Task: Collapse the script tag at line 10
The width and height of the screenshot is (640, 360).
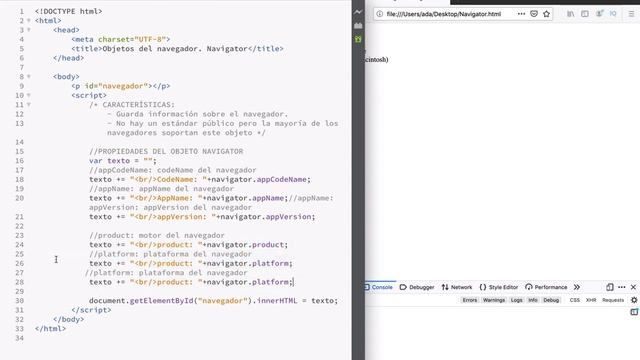Action: click(29, 95)
